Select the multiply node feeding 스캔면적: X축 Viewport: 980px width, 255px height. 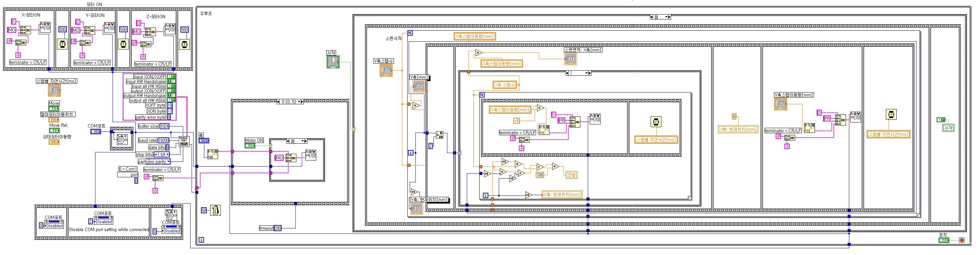479,53
